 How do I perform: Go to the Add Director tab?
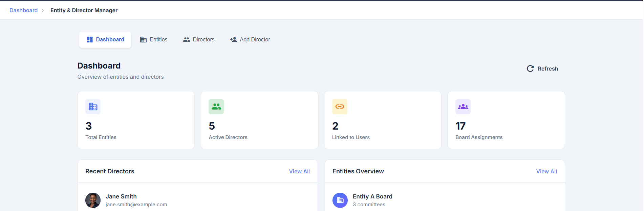coord(250,40)
